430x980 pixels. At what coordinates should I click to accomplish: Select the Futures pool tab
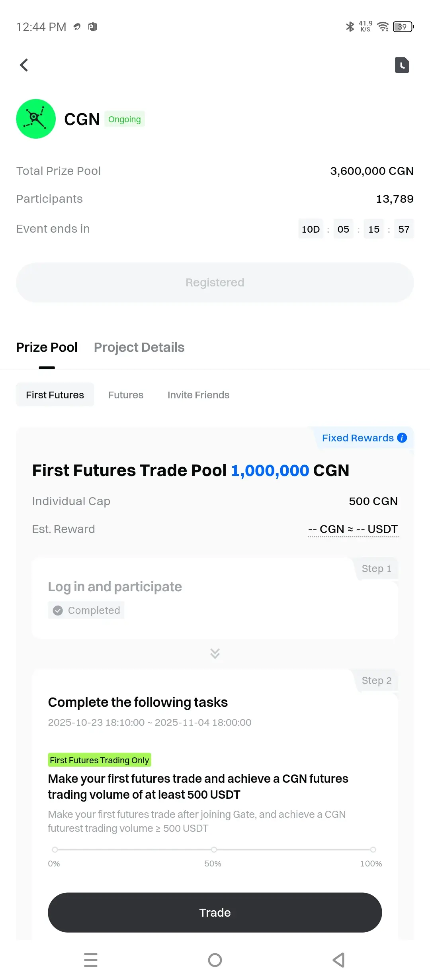[x=126, y=395]
